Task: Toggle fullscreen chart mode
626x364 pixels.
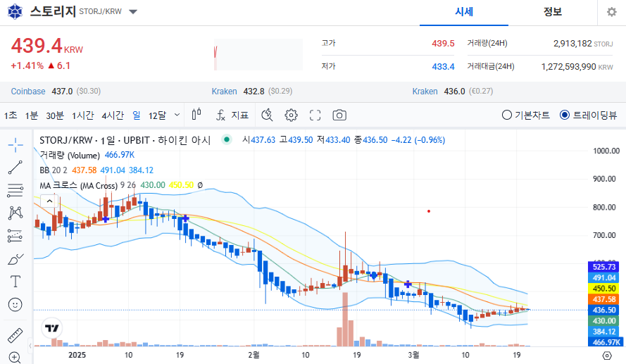Action: [315, 115]
